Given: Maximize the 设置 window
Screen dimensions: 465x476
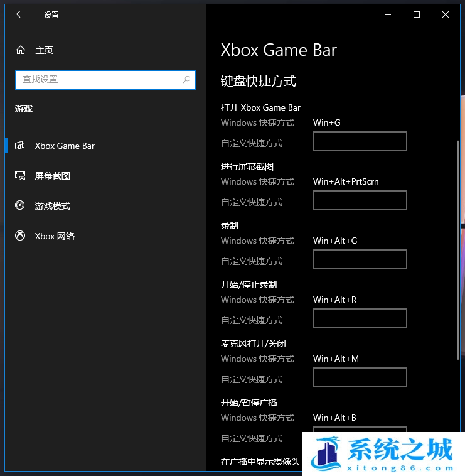Looking at the screenshot, I should point(417,14).
